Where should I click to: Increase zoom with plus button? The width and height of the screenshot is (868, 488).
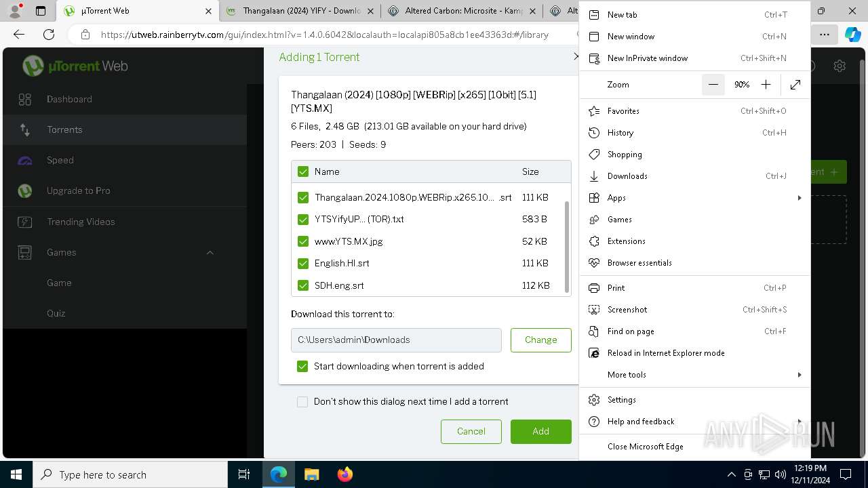point(766,85)
